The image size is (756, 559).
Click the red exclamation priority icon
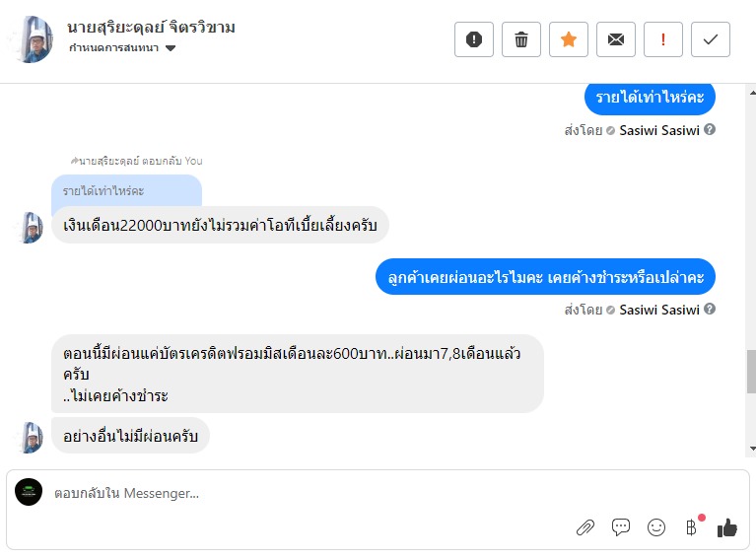tap(663, 39)
